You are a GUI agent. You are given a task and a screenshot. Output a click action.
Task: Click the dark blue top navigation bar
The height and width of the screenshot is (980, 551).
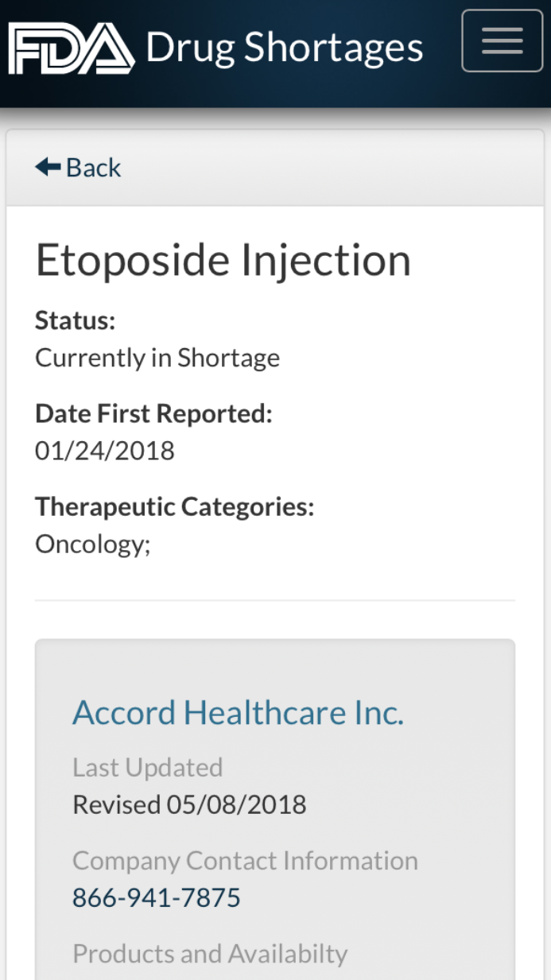445,89
